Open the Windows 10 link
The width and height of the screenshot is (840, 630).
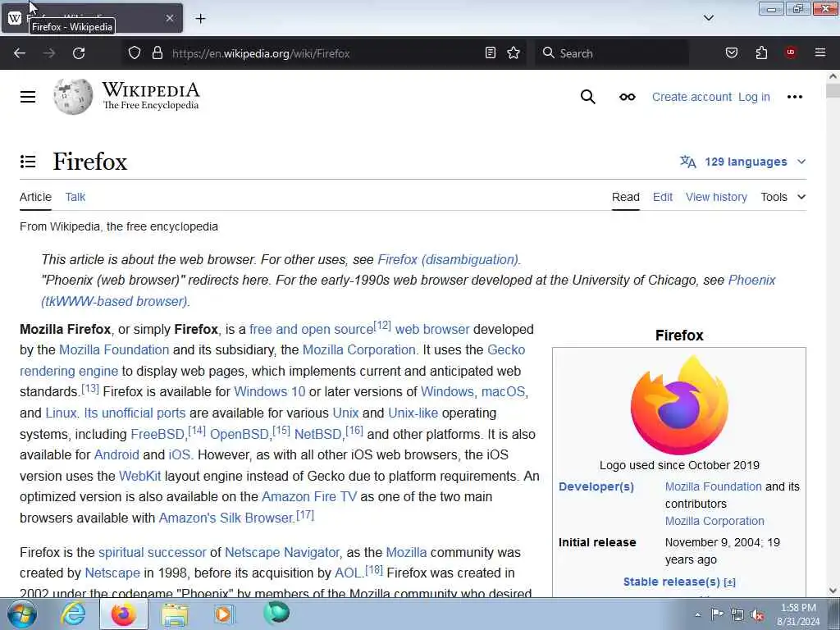tap(269, 391)
